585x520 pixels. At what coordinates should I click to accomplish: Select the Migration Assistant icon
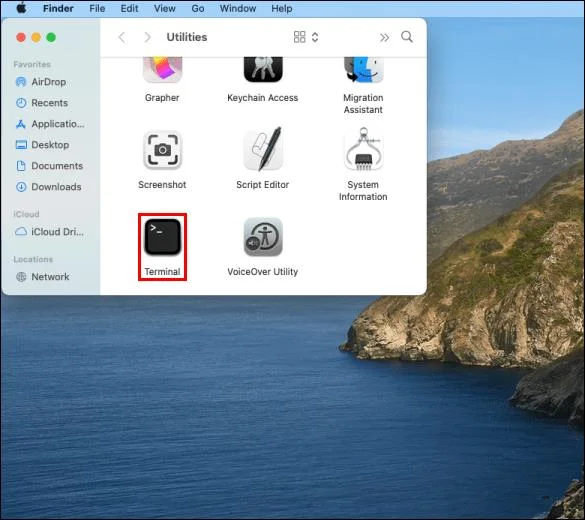pos(364,70)
